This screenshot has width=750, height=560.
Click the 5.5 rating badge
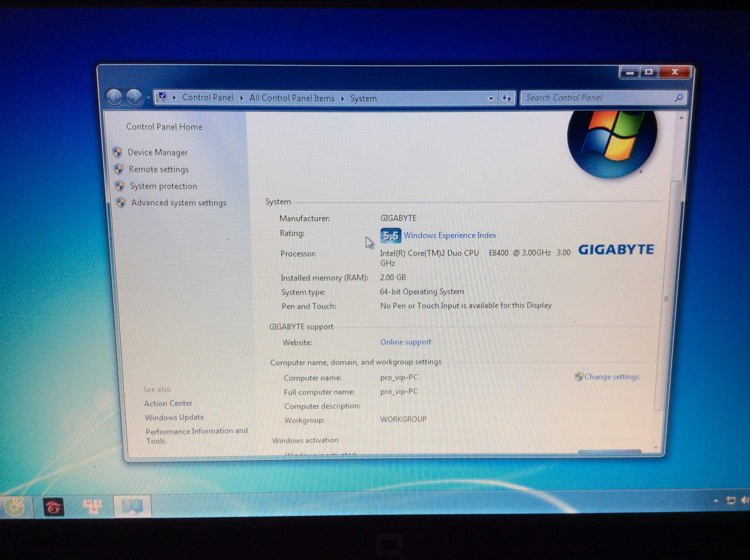pos(391,235)
